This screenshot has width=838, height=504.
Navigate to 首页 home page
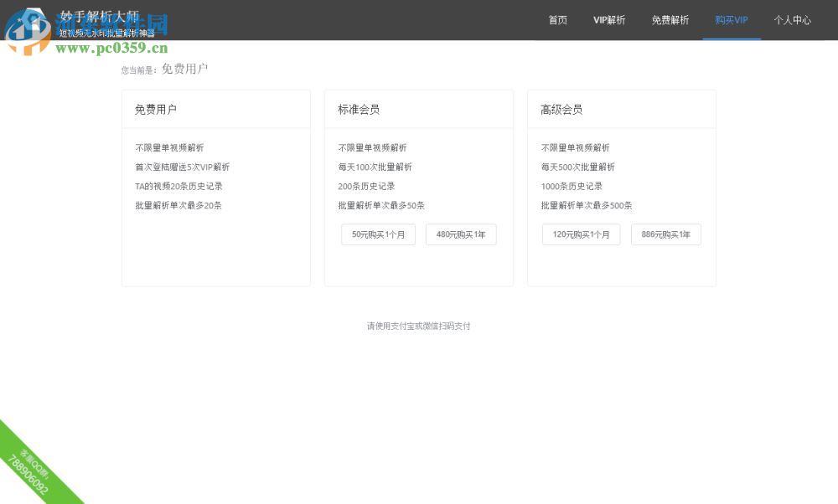coord(557,20)
